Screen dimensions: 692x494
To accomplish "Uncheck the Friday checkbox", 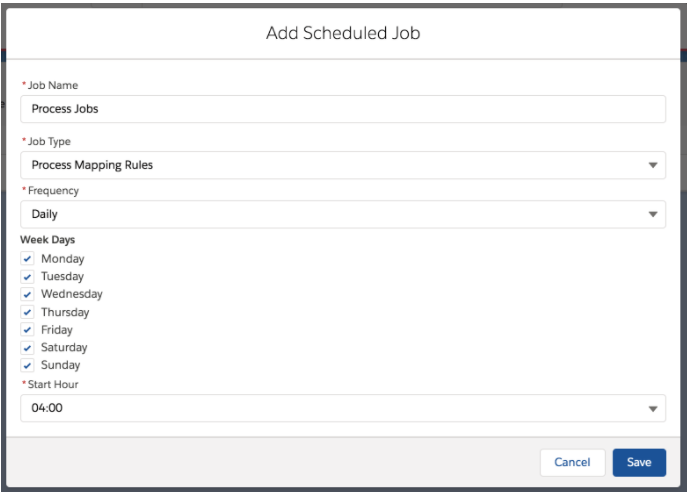I will (27, 330).
